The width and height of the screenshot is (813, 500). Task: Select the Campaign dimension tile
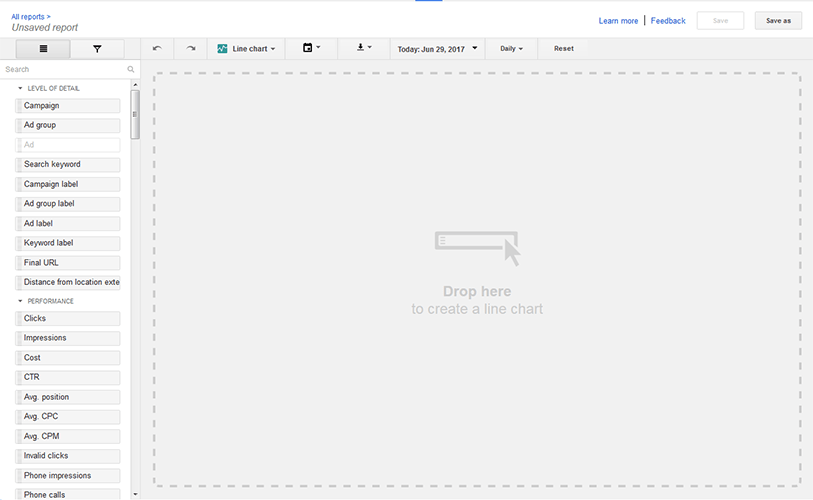click(x=68, y=106)
